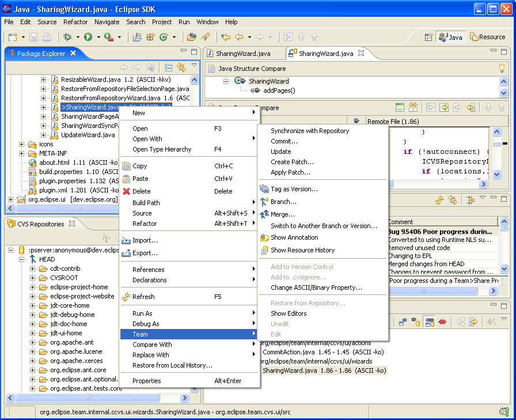Collapse the SharingWizard node in Structure Compare

(x=226, y=81)
